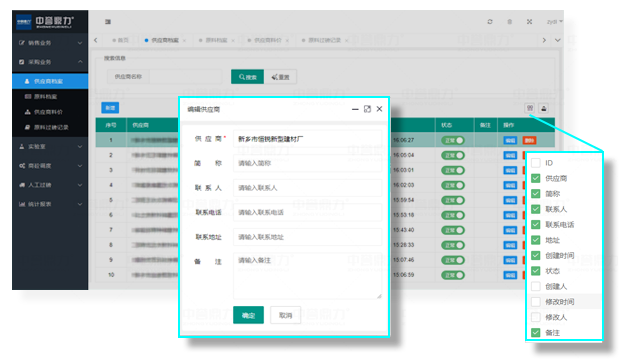Click the 取消 cancel button
Image resolution: width=637 pixels, height=364 pixels.
coord(286,315)
